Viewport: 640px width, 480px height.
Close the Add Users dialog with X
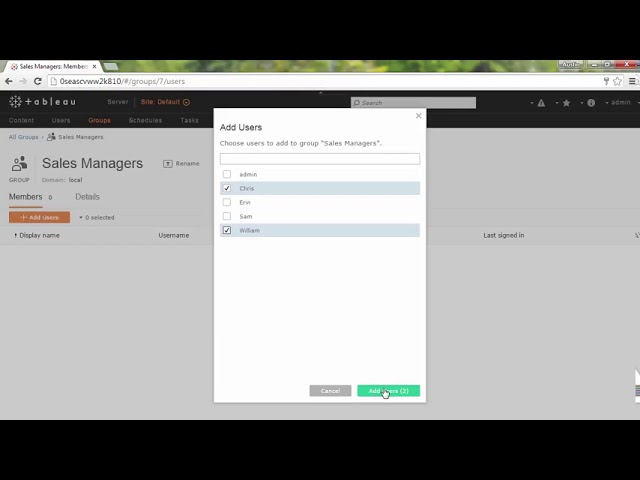418,116
